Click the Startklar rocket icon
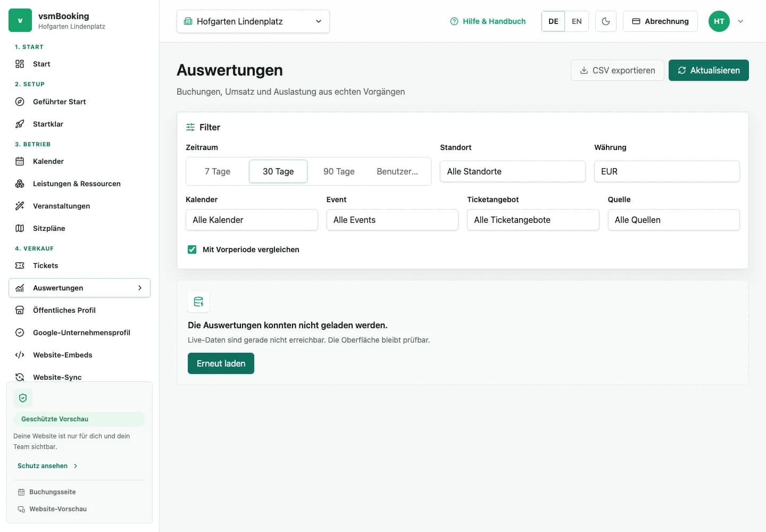Viewport: 766px width, 532px height. 20,124
